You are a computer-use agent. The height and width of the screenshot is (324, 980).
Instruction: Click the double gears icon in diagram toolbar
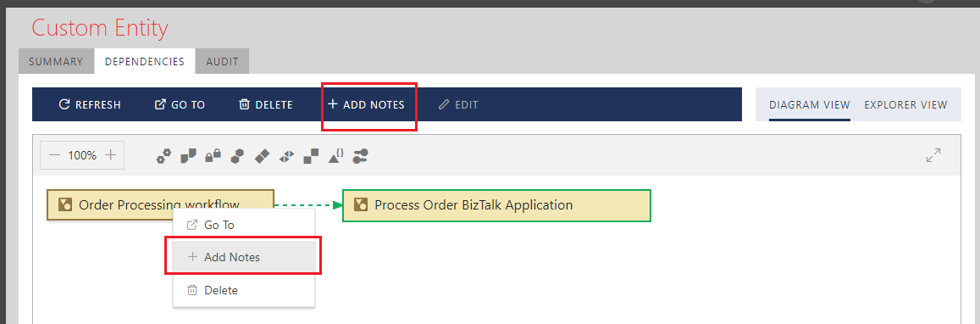pyautogui.click(x=163, y=156)
